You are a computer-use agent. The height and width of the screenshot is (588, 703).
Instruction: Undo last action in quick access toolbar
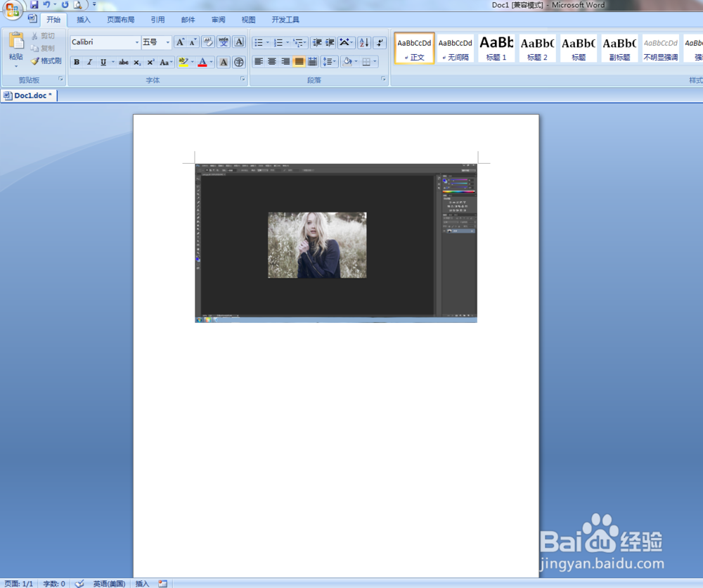46,5
